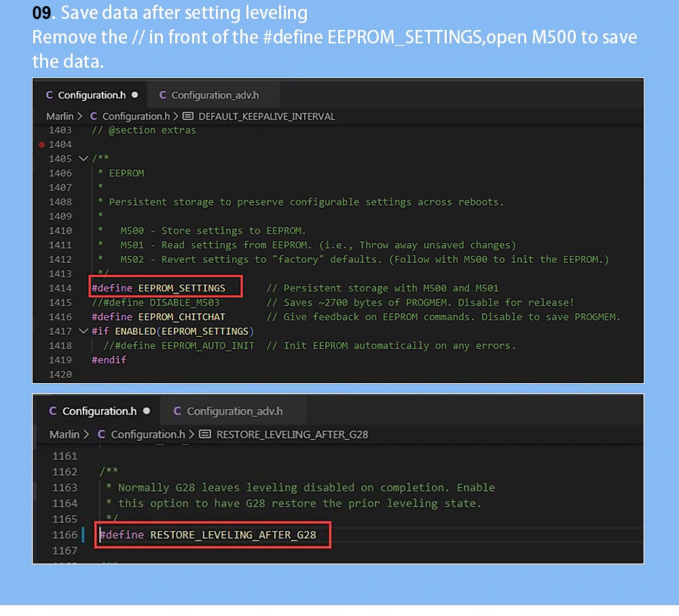Click the C file icon on the top Configuration.h tab

tap(49, 95)
